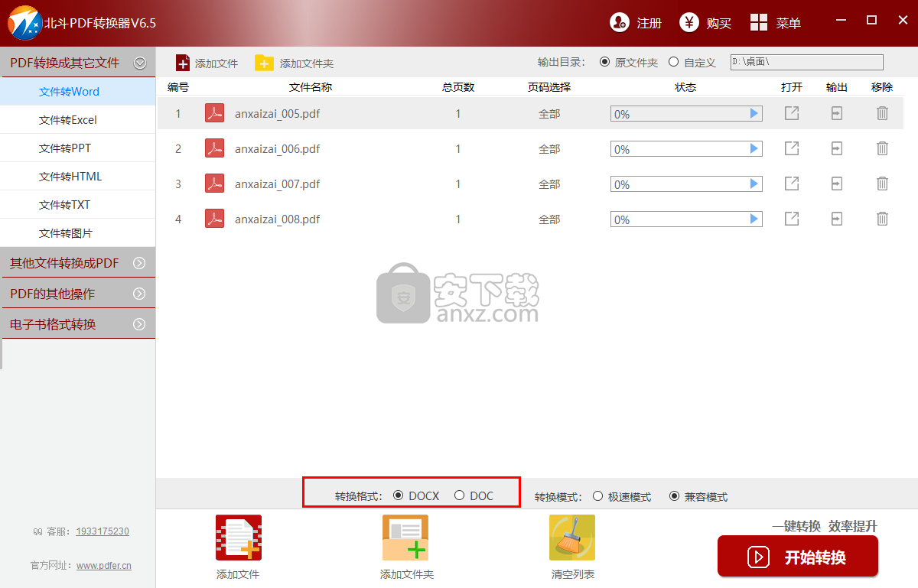Click the PDF icon of anxaizai_005.pdf

[215, 113]
